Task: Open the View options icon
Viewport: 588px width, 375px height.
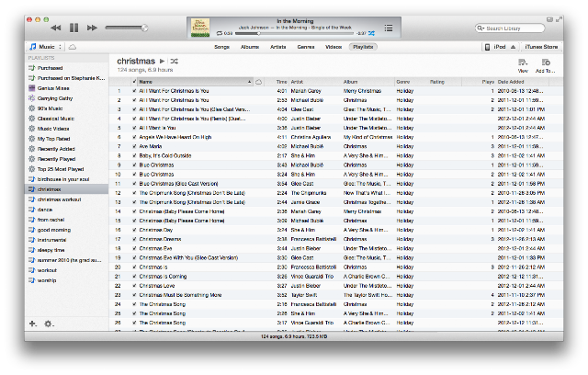Action: tap(523, 65)
